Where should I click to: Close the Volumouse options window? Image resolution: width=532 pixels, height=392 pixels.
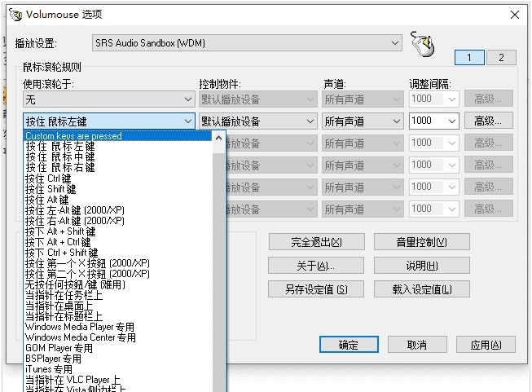click(x=515, y=15)
